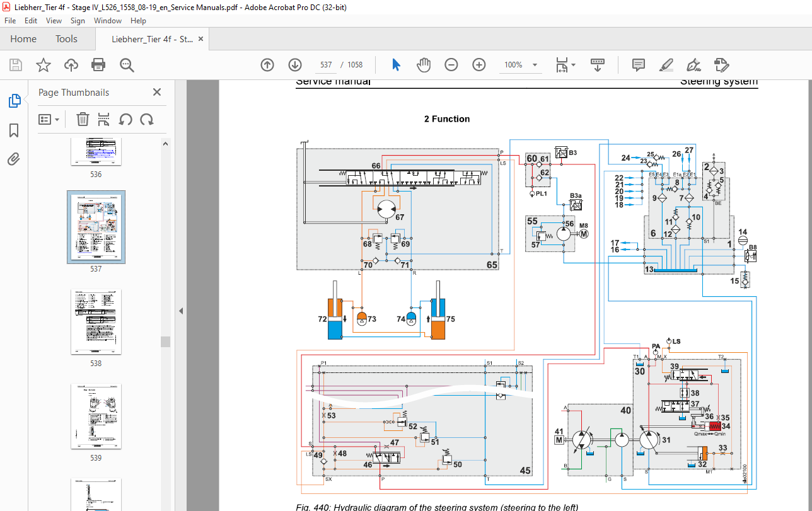Select page 538 thumbnail

(96, 321)
